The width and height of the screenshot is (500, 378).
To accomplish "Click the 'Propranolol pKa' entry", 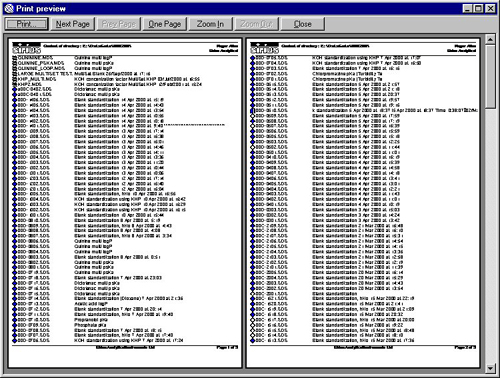I will pyautogui.click(x=91, y=319).
